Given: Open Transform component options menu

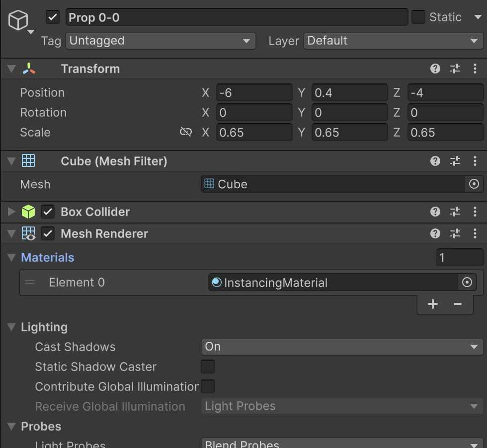Looking at the screenshot, I should coord(475,69).
